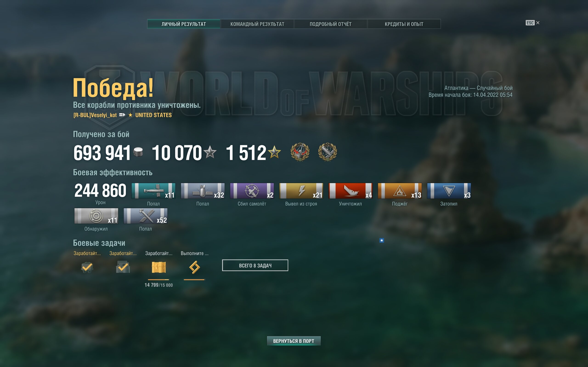Open the Подробный отчёт tab

[331, 24]
